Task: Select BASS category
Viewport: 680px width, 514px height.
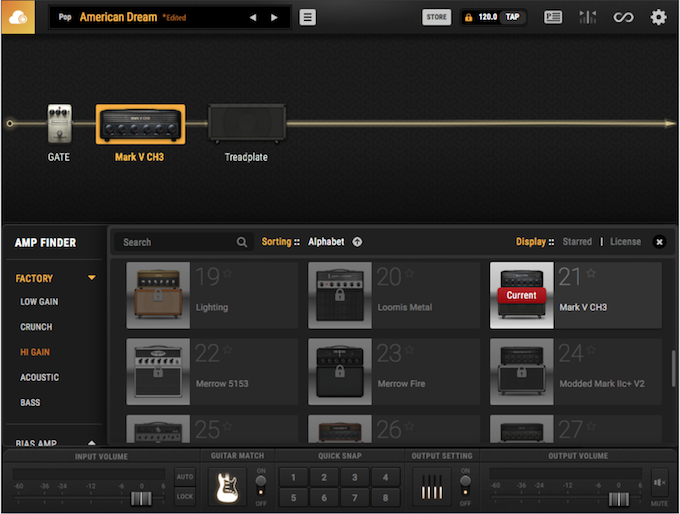Action: click(30, 402)
